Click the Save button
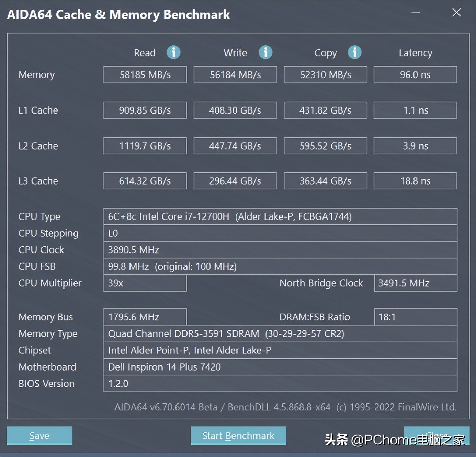This screenshot has width=476, height=457. click(x=39, y=436)
